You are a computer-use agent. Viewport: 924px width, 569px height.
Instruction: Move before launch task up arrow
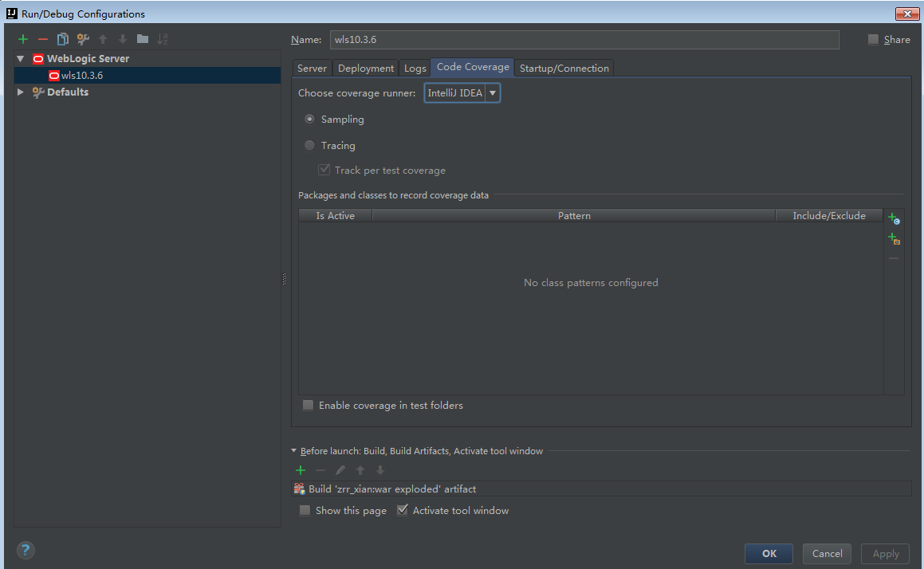(x=360, y=470)
